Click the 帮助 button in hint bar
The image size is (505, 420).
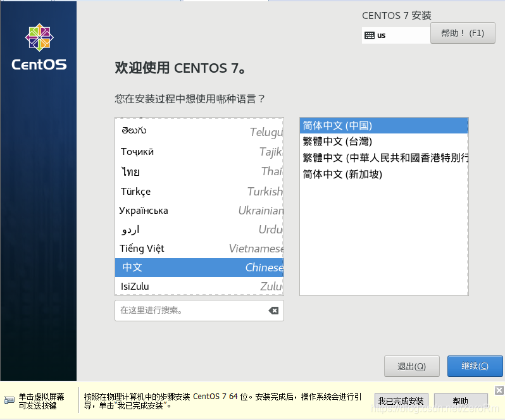(461, 401)
